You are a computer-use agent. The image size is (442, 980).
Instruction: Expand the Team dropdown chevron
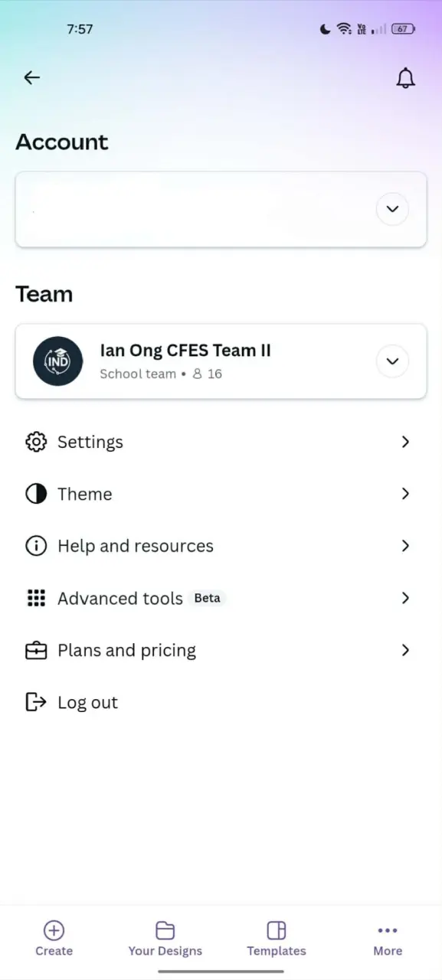392,361
